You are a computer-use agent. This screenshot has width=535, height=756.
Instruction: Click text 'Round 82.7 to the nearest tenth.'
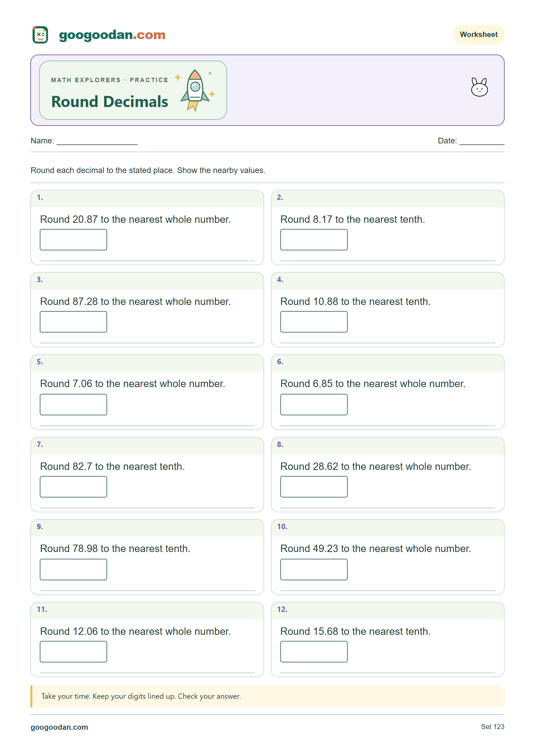click(113, 467)
